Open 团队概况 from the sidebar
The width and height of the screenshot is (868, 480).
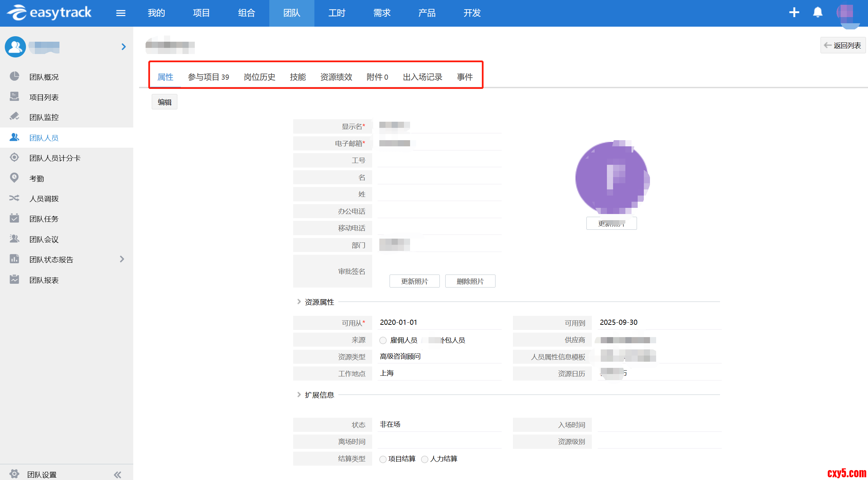point(44,77)
